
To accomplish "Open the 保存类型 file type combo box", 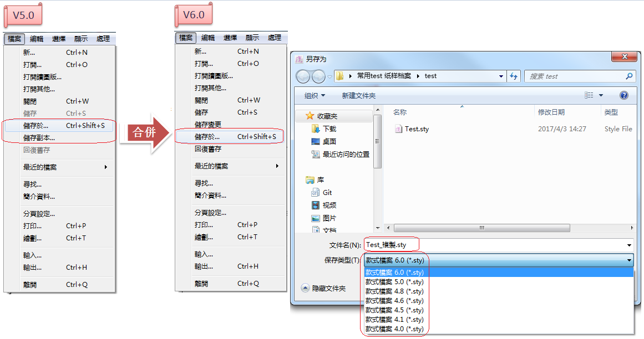I will pos(498,260).
